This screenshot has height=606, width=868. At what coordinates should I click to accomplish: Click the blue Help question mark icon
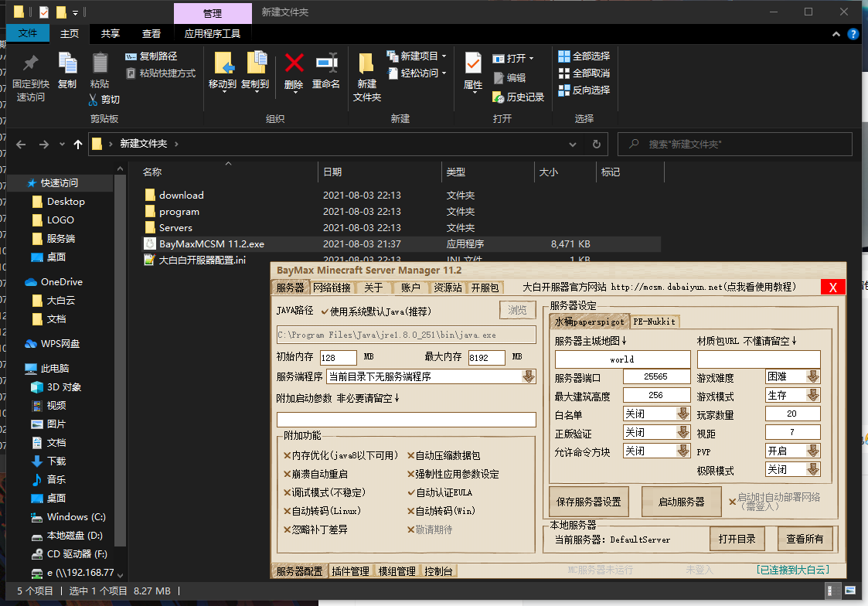853,34
